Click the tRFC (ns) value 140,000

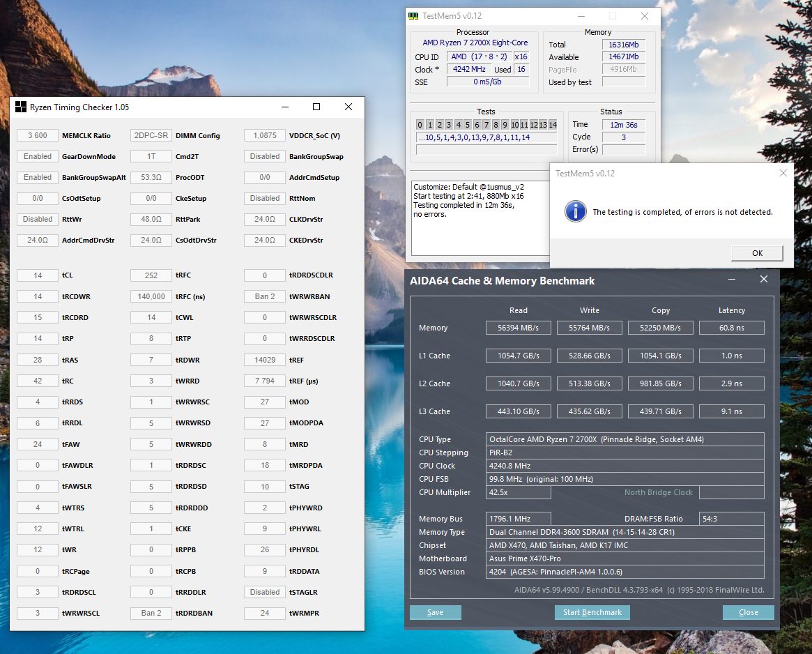[151, 296]
